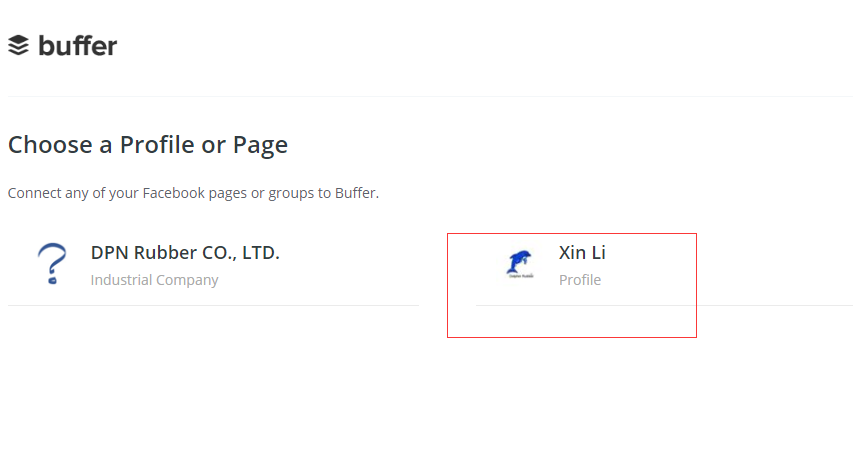Click the Buffer stacked-layers logo icon

18,45
